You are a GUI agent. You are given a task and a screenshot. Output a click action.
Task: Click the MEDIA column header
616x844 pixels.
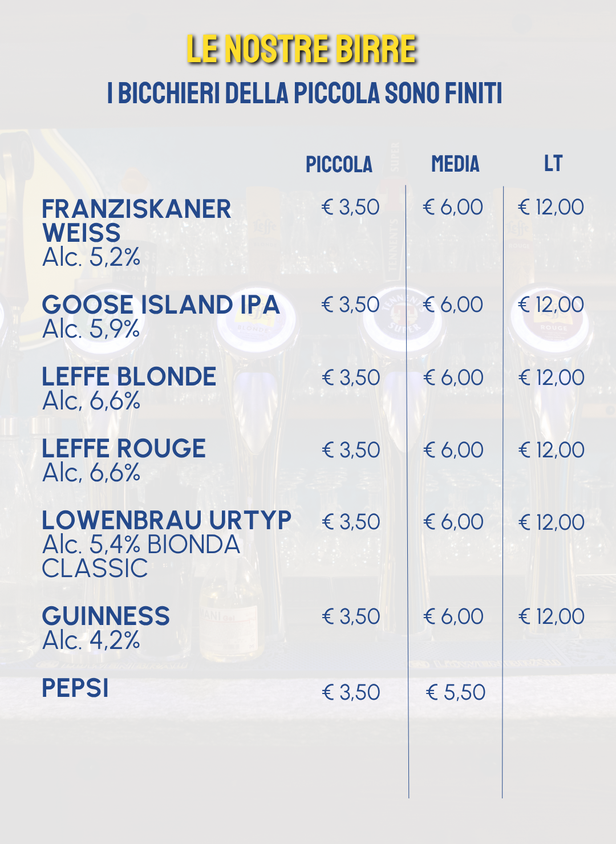[455, 164]
